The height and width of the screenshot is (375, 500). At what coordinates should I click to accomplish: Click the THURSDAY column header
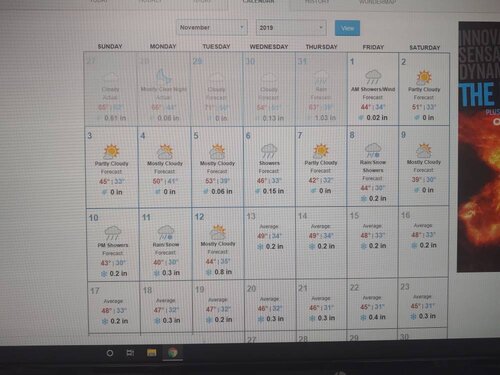[x=321, y=47]
